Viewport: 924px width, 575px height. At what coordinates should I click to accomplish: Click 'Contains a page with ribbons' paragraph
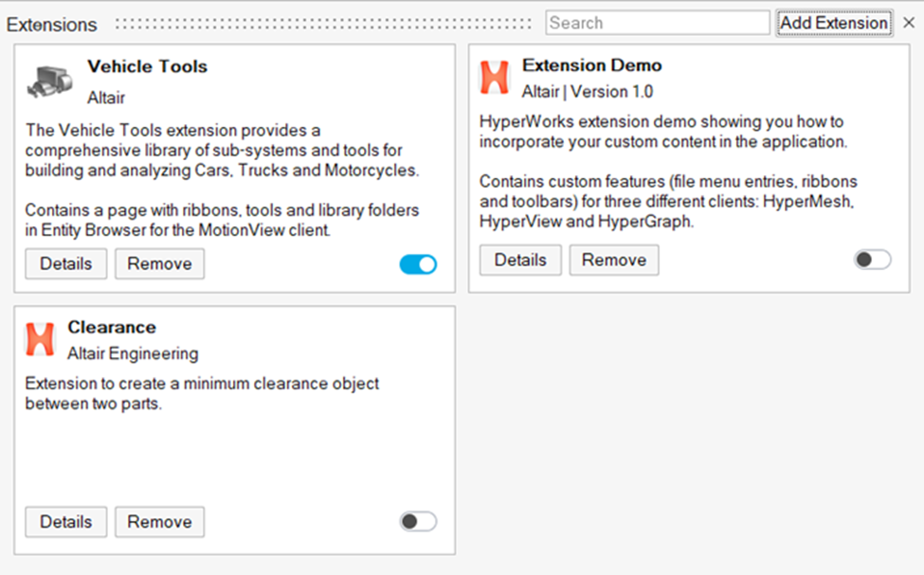[222, 220]
